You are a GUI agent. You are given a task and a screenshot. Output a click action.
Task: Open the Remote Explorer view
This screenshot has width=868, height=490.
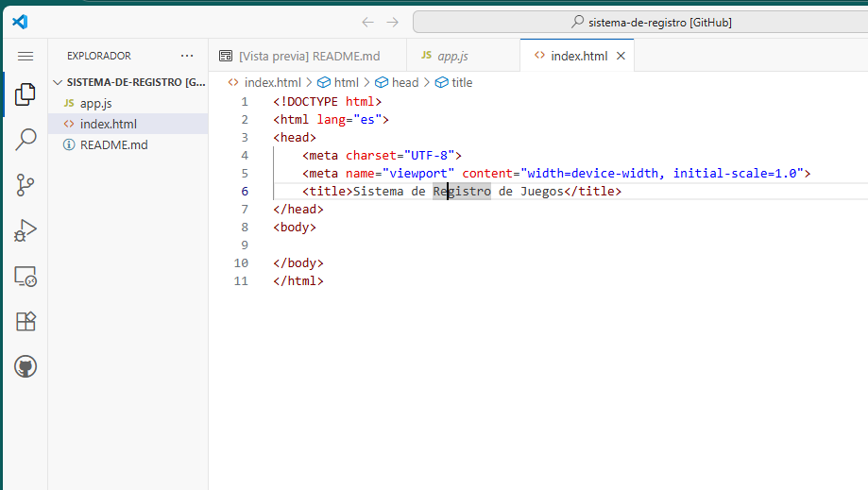point(26,276)
